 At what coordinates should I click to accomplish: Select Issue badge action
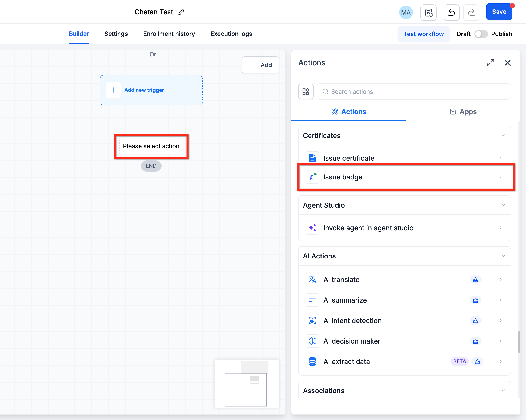[x=404, y=177]
